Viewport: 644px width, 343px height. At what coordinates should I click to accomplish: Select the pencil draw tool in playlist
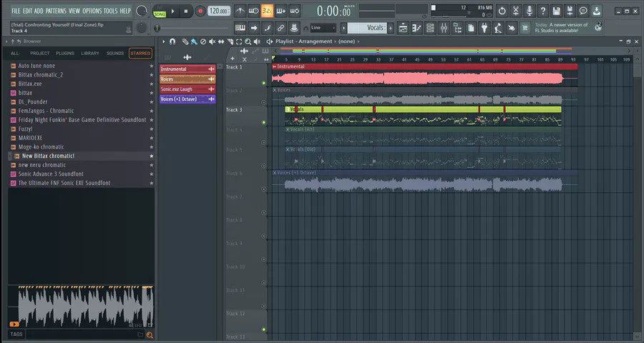[x=185, y=41]
